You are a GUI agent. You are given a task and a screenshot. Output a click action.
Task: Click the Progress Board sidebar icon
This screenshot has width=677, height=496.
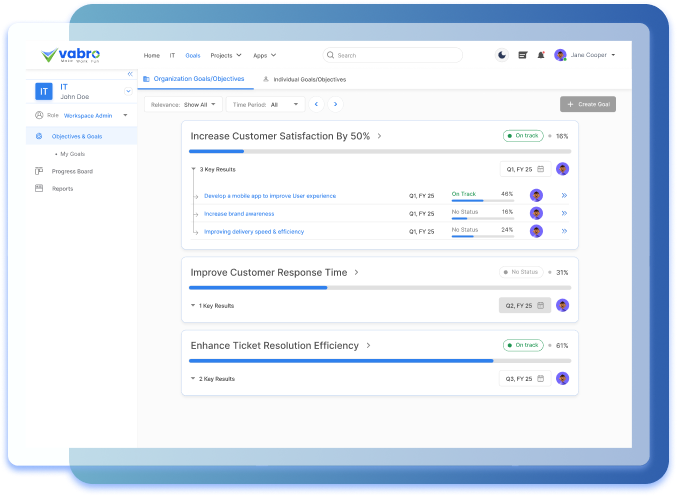[x=39, y=171]
